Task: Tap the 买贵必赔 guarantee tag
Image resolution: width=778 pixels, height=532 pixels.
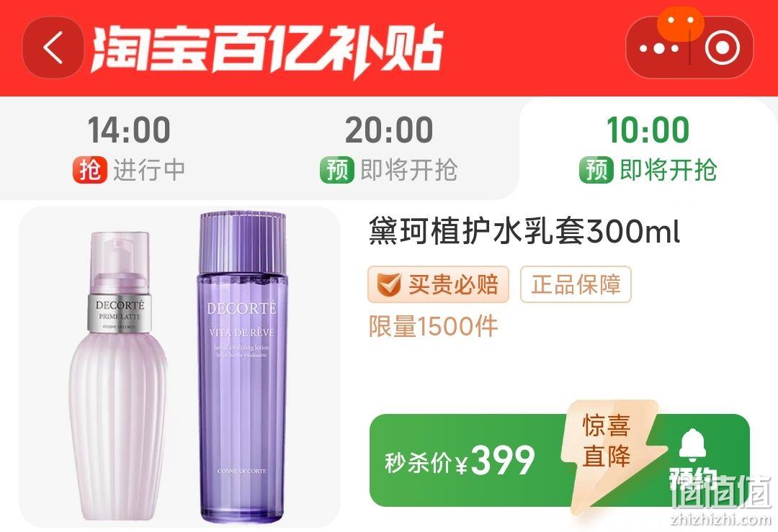Action: pyautogui.click(x=438, y=284)
